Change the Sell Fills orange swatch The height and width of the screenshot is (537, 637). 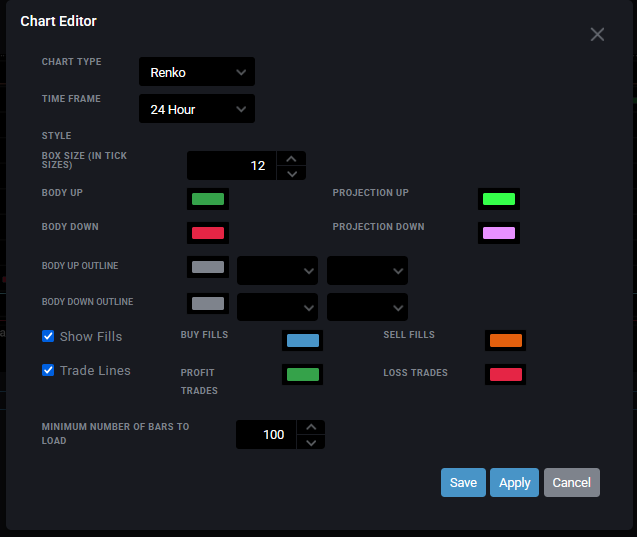[505, 340]
